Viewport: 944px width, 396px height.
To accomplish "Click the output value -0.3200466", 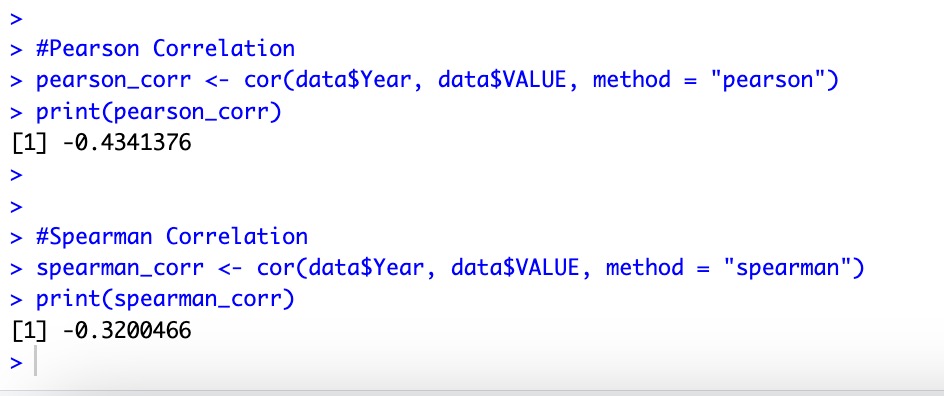I will [127, 331].
